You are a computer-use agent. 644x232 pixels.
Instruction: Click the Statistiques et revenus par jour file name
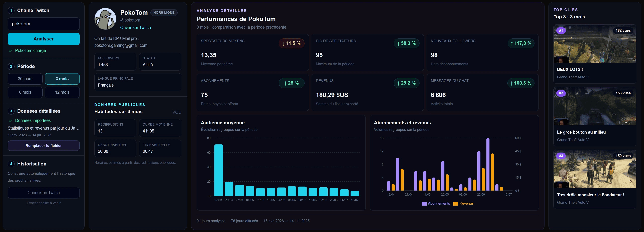coord(43,128)
